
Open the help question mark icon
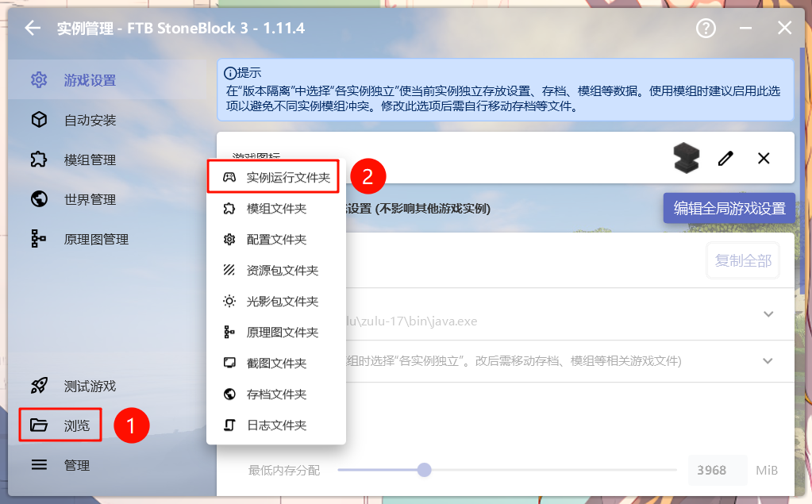pos(706,29)
